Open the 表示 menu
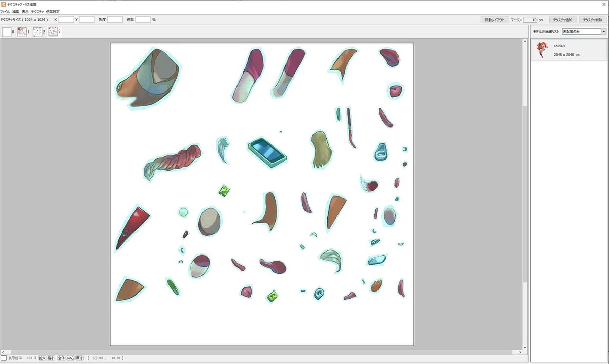609x364 pixels. point(25,11)
